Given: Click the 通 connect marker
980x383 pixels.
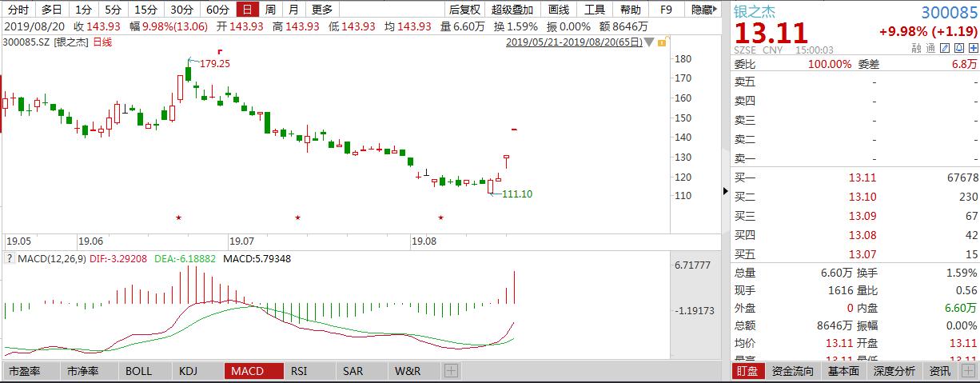Looking at the screenshot, I should click(930, 50).
